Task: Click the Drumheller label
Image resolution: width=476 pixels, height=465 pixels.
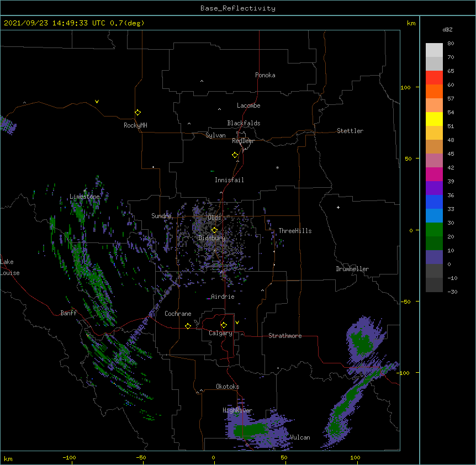Action: (352, 269)
